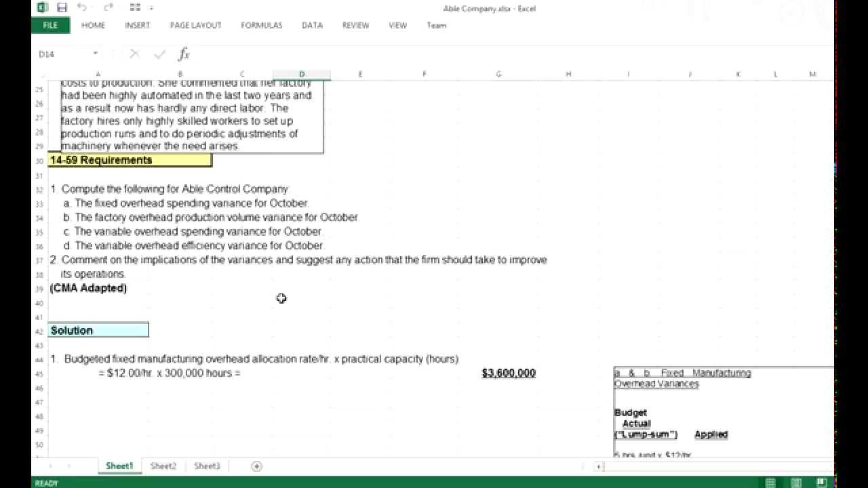Switch to Page Layout view in the status bar
868x488 pixels.
coord(796,483)
